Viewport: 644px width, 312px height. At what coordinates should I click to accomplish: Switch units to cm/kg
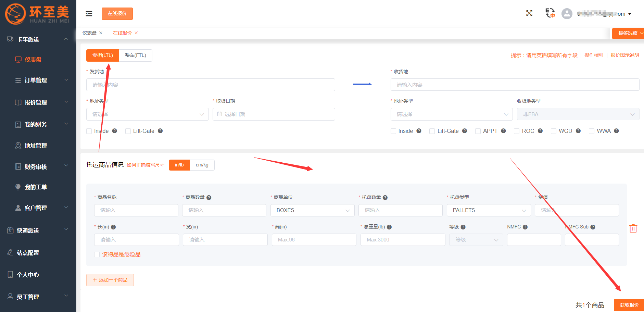[x=202, y=165]
